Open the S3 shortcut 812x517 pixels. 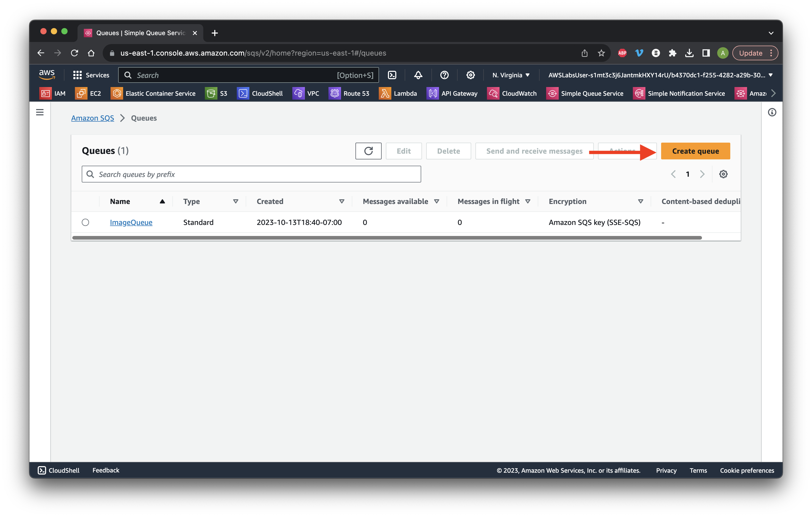216,94
